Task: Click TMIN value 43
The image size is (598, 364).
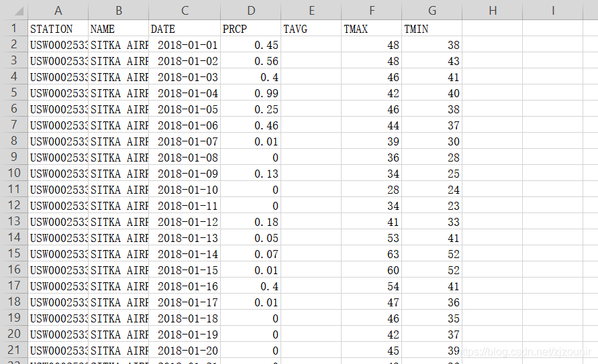Action: [x=432, y=61]
